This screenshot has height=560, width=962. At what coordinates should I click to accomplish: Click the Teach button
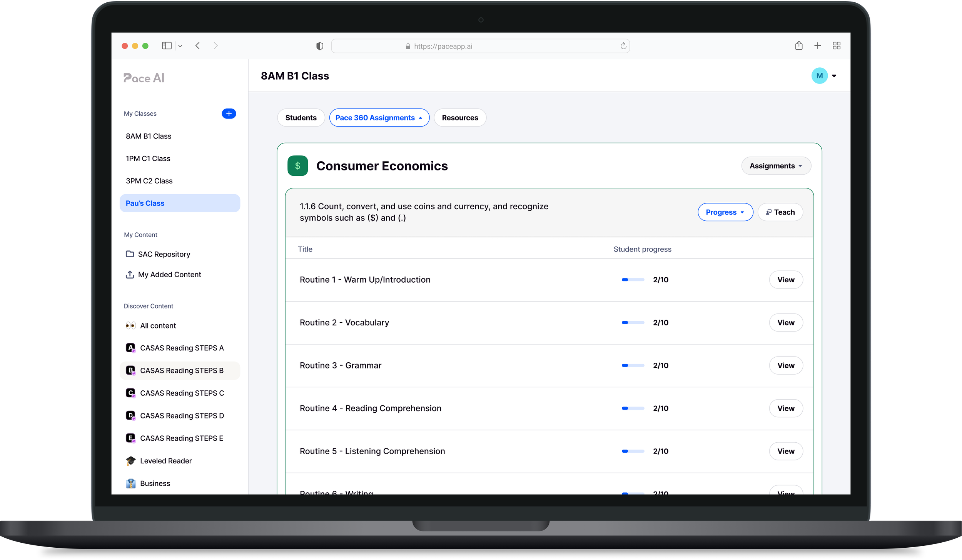pos(780,212)
